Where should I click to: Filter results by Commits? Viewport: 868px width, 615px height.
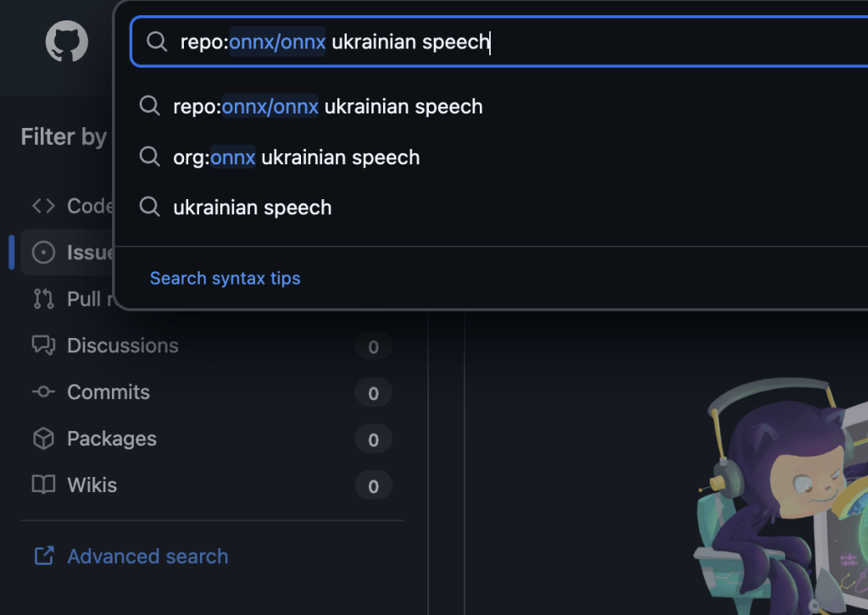coord(108,392)
